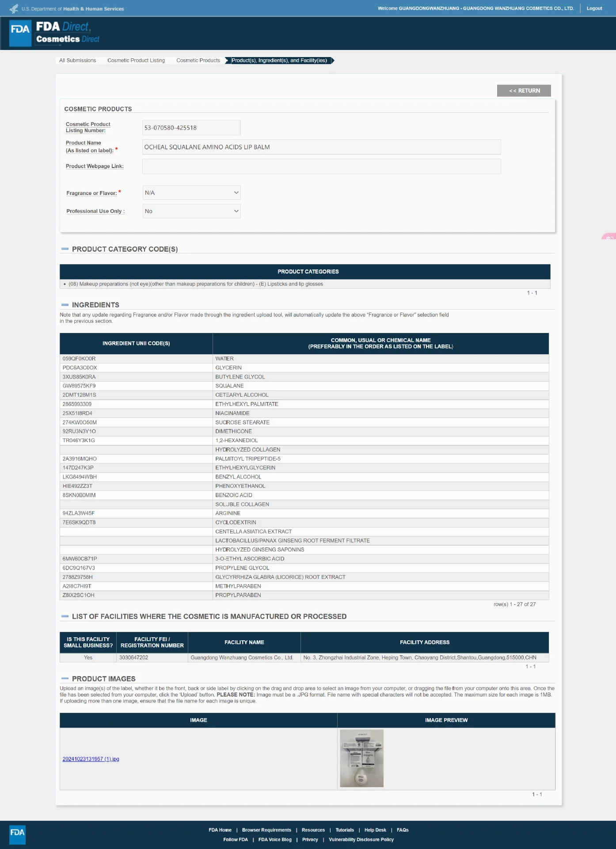Click UNII code 7E6SK9QDT8
Screen dimensions: 616x849
coord(79,523)
